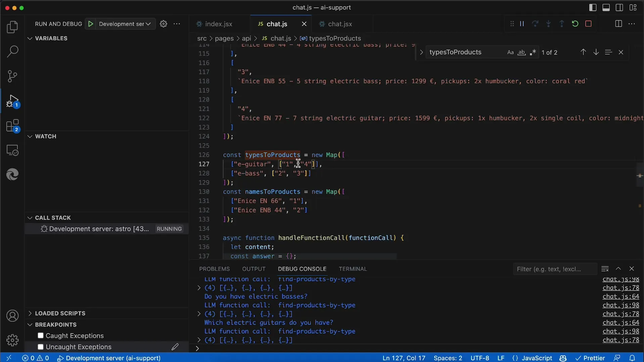Toggle find in selection
Viewport: 644px width, 362px height.
(608, 52)
